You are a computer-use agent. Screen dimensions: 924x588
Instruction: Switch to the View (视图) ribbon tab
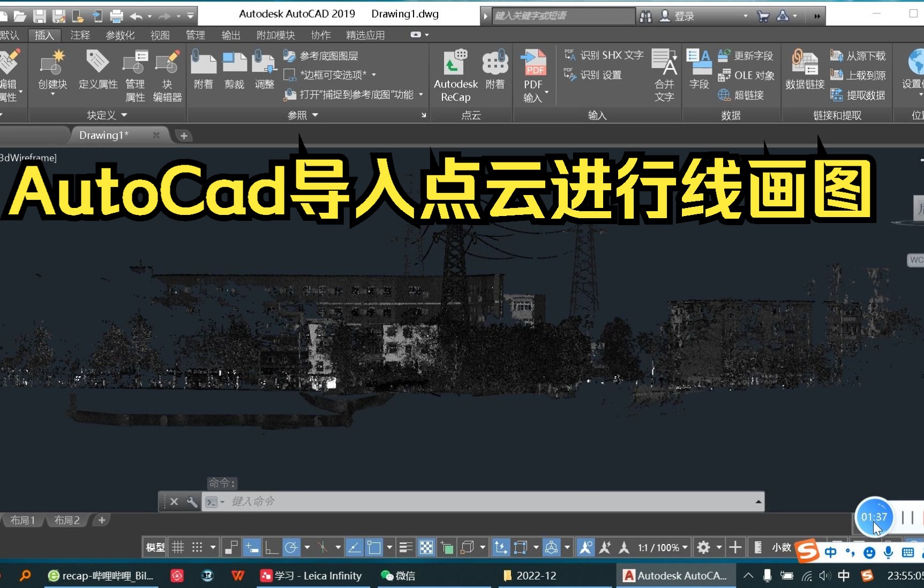coord(160,35)
